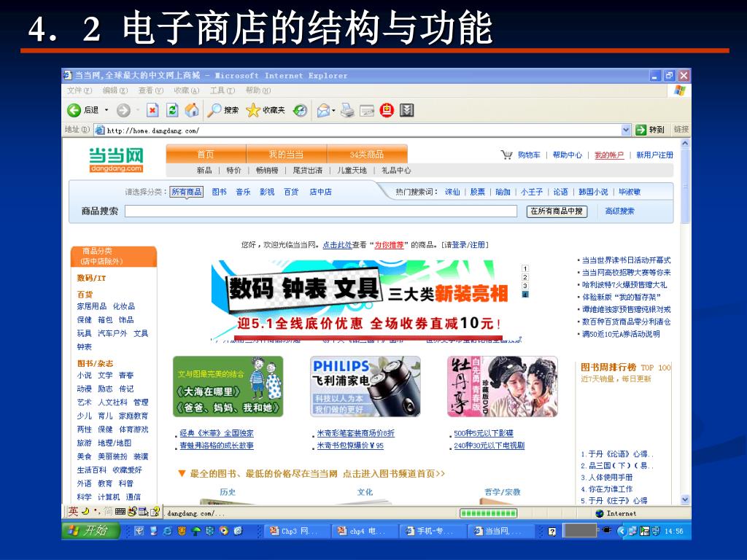
Task: Click the History clock icon
Action: 300,111
